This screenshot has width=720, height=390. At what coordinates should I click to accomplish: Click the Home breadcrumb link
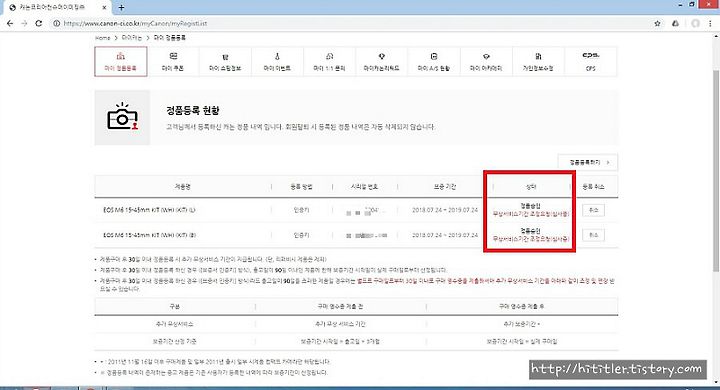[x=102, y=38]
